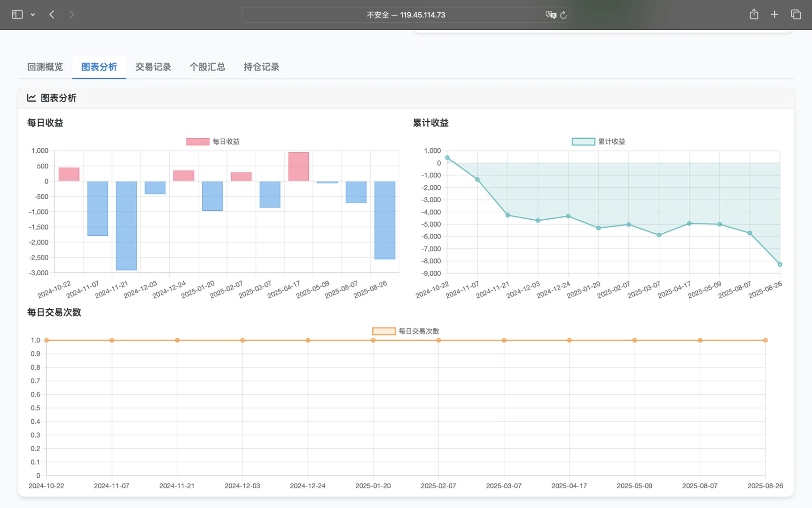The height and width of the screenshot is (508, 812).
Task: Click the translate icon in the address bar
Action: tap(550, 15)
